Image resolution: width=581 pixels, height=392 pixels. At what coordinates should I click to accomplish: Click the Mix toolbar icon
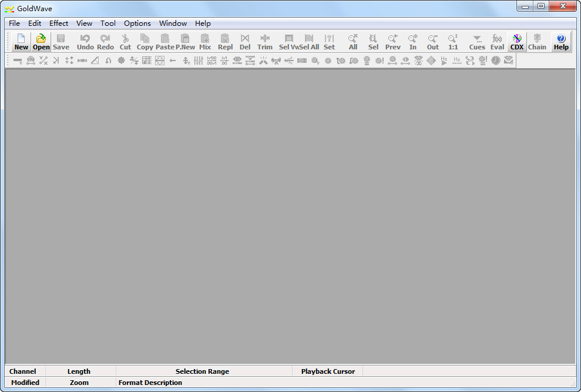pyautogui.click(x=205, y=42)
